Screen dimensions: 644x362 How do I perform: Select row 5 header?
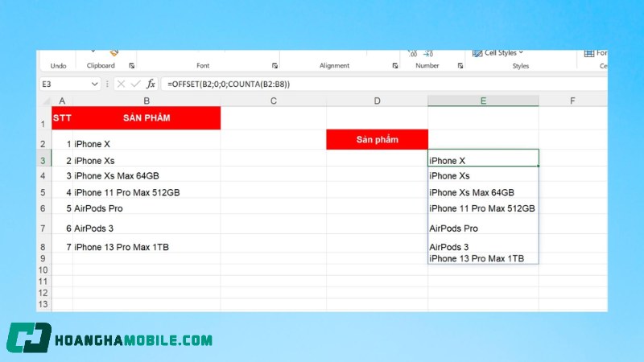coord(43,190)
